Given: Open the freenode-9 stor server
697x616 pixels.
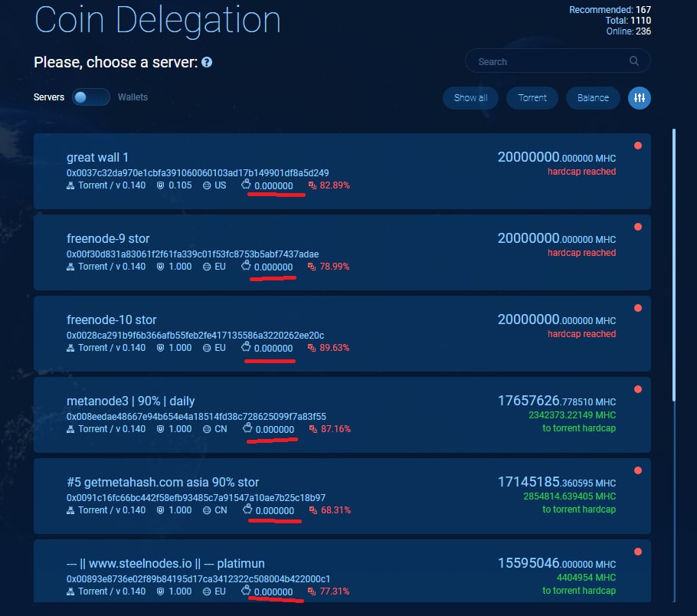Looking at the screenshot, I should 342,253.
